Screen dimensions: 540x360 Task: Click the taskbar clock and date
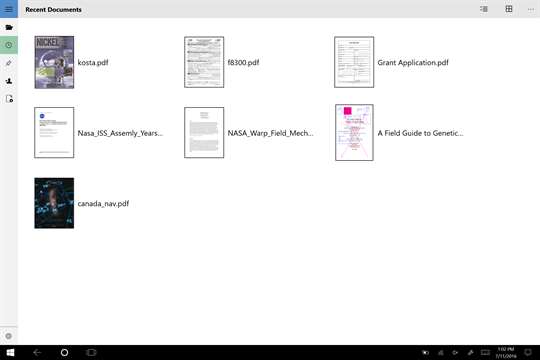[506, 352]
